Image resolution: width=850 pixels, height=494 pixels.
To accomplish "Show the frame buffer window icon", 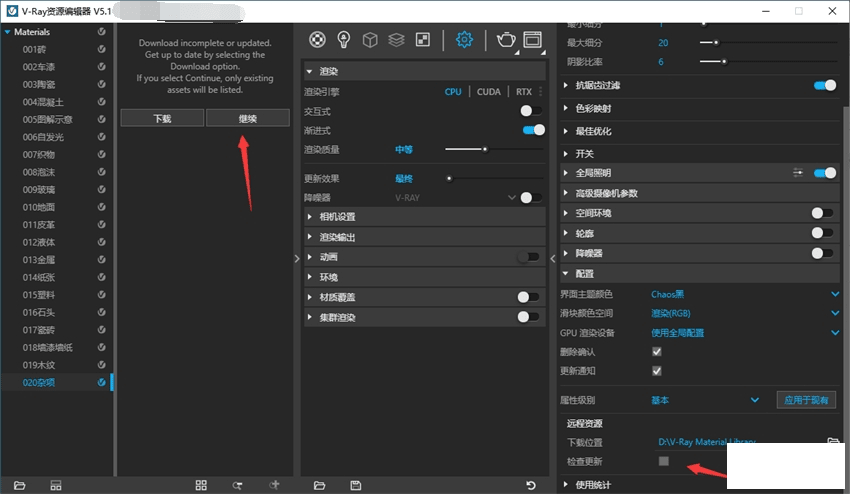I will click(x=532, y=40).
